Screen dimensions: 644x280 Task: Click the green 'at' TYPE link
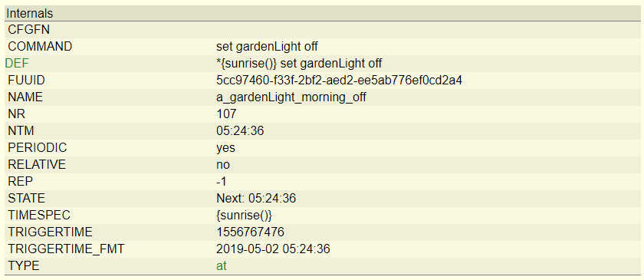pos(222,266)
